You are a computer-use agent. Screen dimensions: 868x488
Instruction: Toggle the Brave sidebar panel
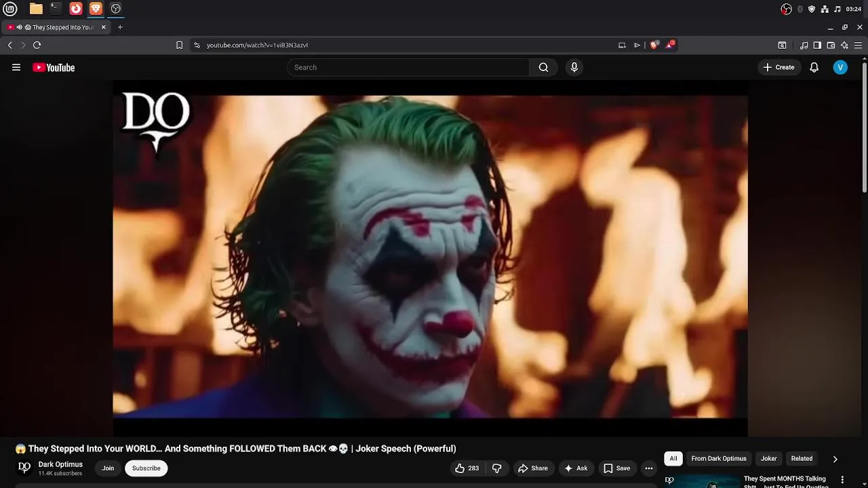[817, 45]
